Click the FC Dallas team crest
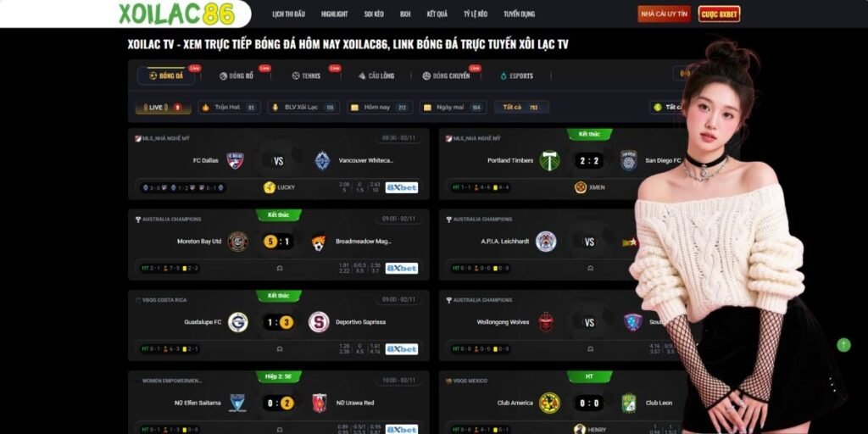This screenshot has height=434, width=868. coord(236,161)
